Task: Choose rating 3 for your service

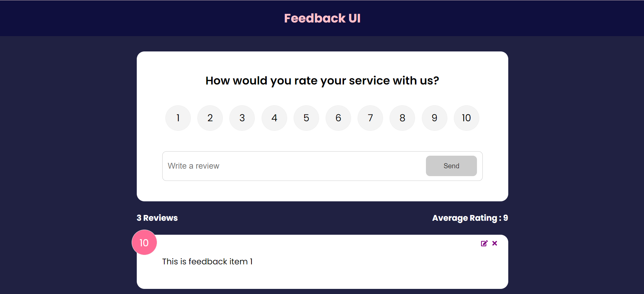Action: pyautogui.click(x=242, y=118)
